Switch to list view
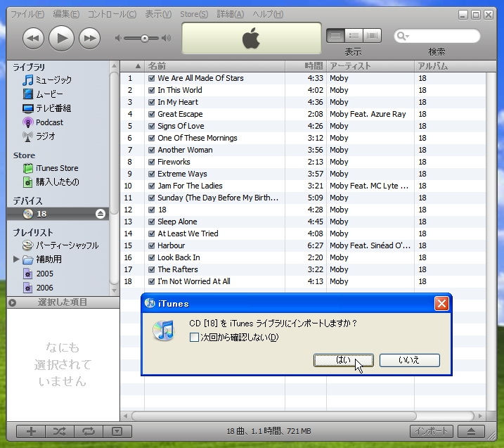The height and width of the screenshot is (448, 504). point(335,35)
